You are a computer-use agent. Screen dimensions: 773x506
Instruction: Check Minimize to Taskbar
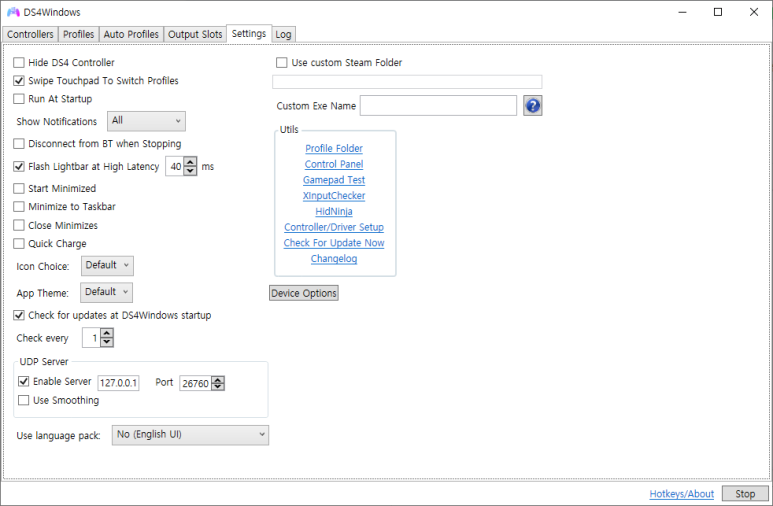(19, 207)
